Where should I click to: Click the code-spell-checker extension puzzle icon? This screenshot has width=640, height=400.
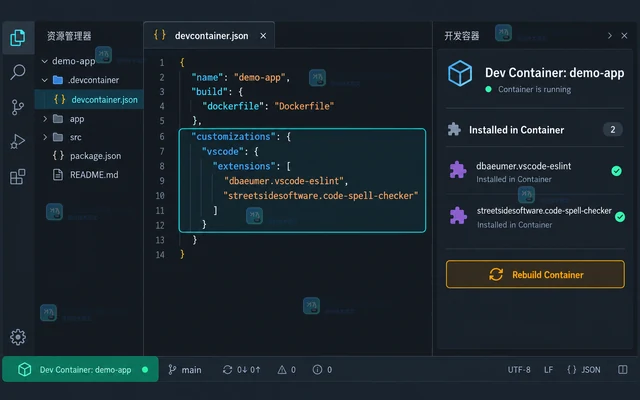(458, 216)
